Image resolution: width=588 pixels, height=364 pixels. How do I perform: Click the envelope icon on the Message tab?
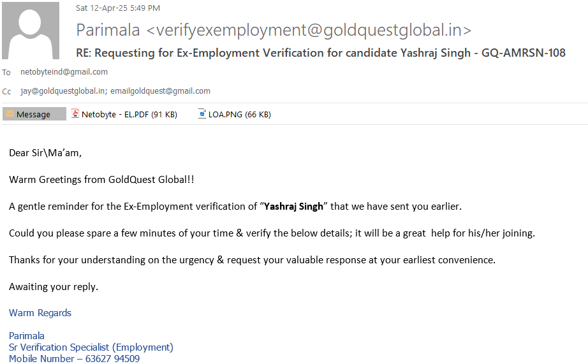click(10, 114)
